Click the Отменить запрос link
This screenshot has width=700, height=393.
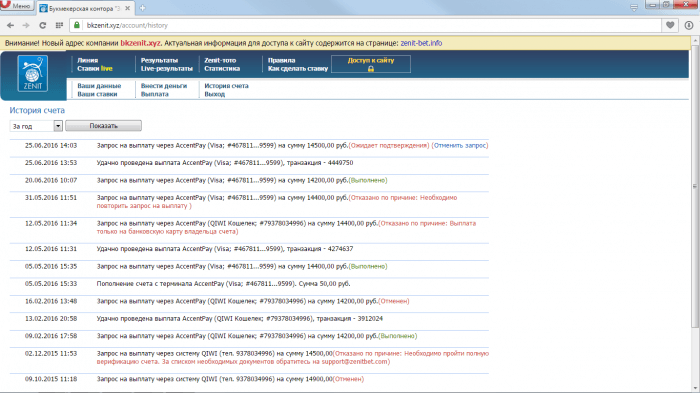[x=460, y=146]
